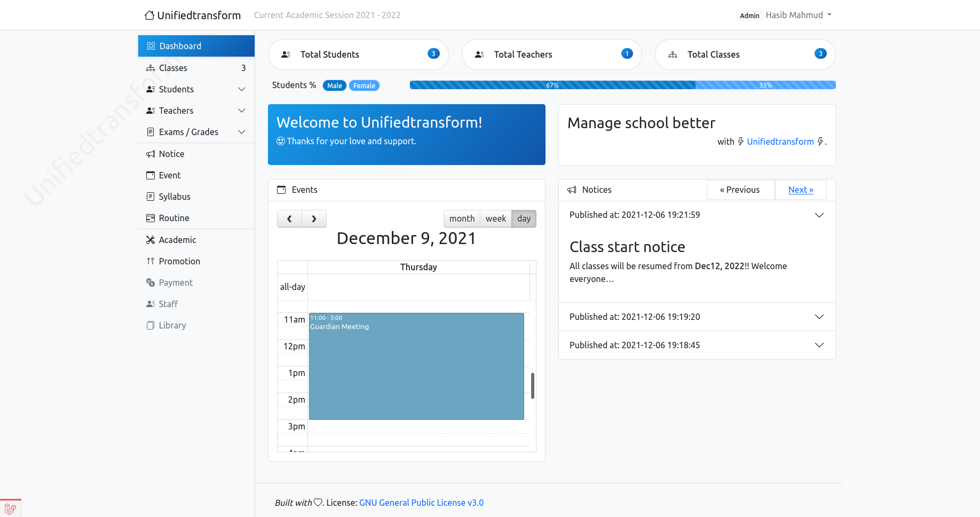
Task: Click lightning icon before the Unifiedtransform link
Action: click(x=741, y=142)
